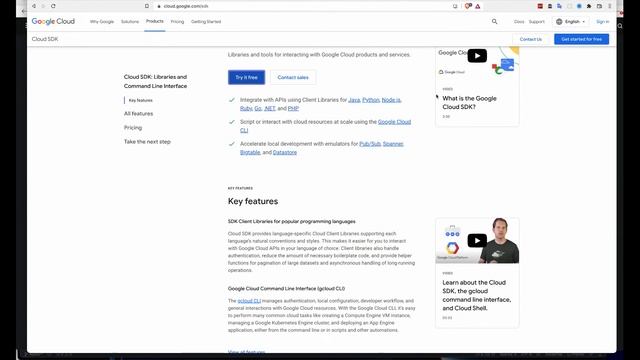Reload the page with the refresh icon
Screen dimensions: 640x360
[x=53, y=6]
